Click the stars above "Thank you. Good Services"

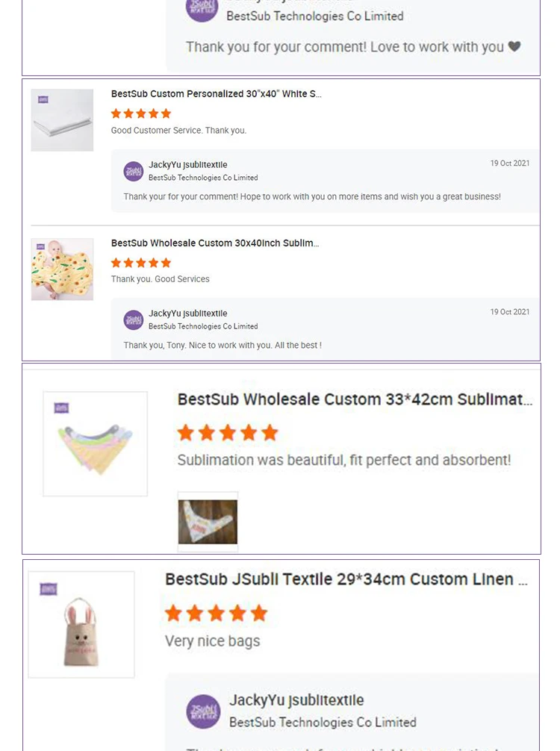pos(141,263)
